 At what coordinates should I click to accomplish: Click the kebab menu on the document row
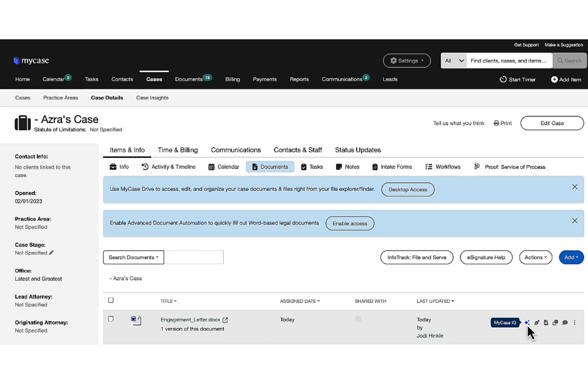(574, 322)
